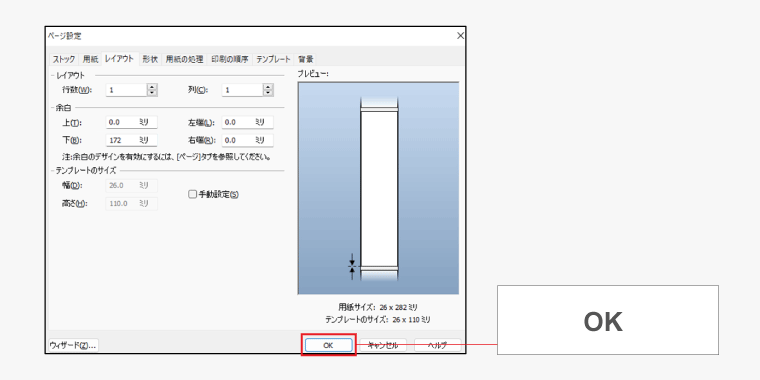
Task: Go to the 用紙の処理 tab
Action: coord(184,59)
